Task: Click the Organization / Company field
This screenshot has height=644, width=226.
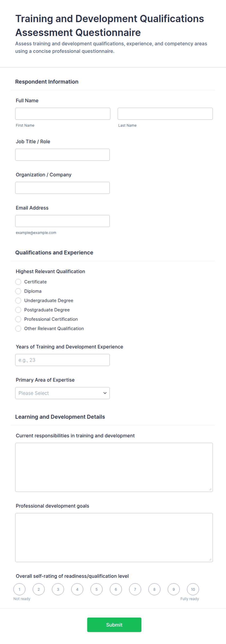Action: click(62, 188)
